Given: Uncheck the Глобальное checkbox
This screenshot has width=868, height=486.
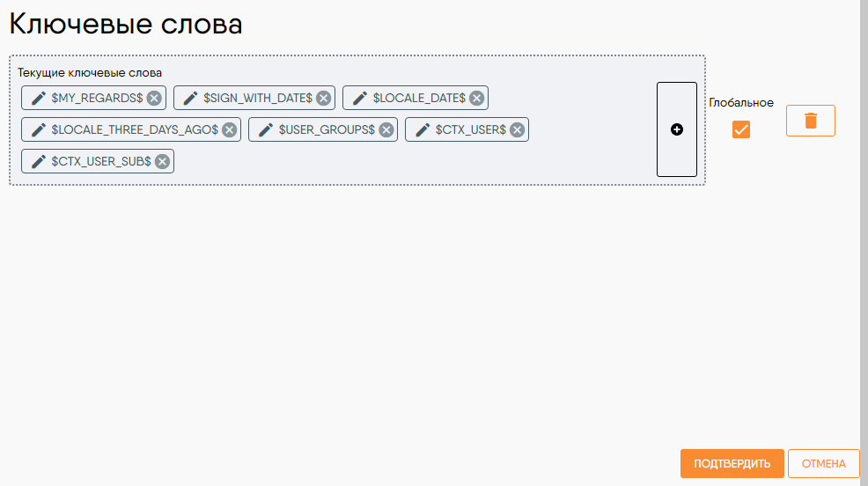Looking at the screenshot, I should click(740, 129).
